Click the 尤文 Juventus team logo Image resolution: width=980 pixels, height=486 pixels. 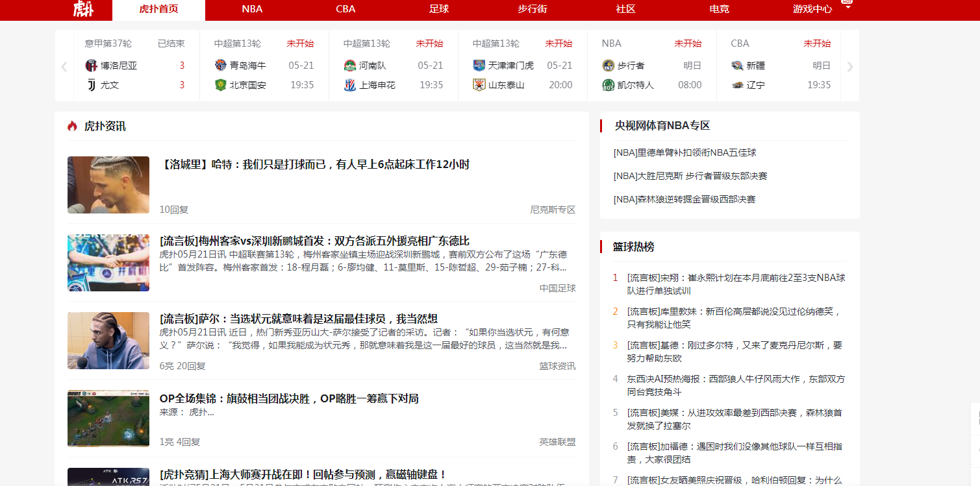91,85
